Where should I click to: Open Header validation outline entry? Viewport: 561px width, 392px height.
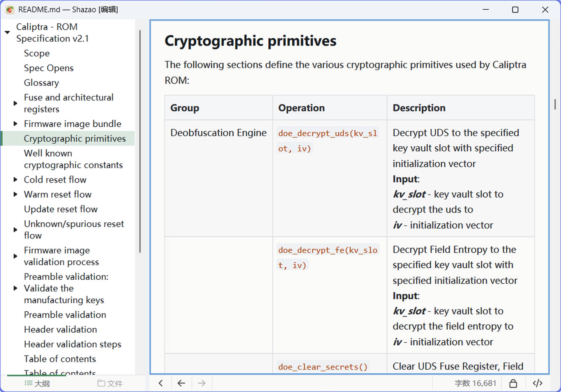coord(60,330)
